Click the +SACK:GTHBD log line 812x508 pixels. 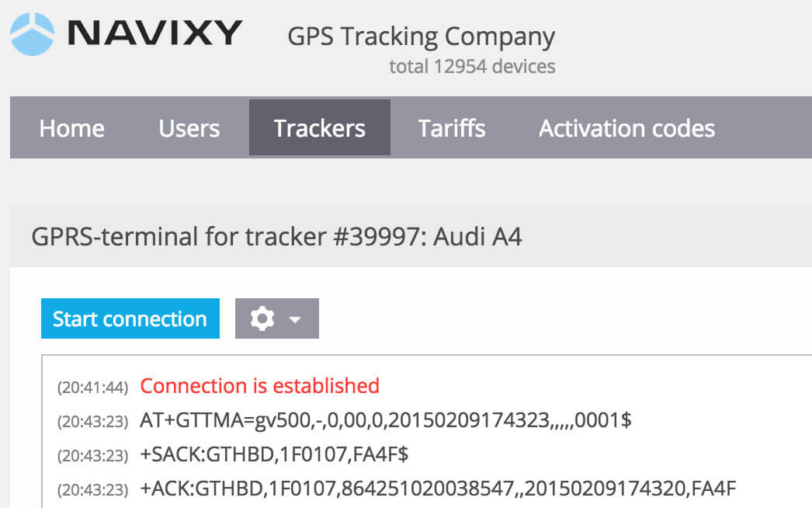coord(274,454)
